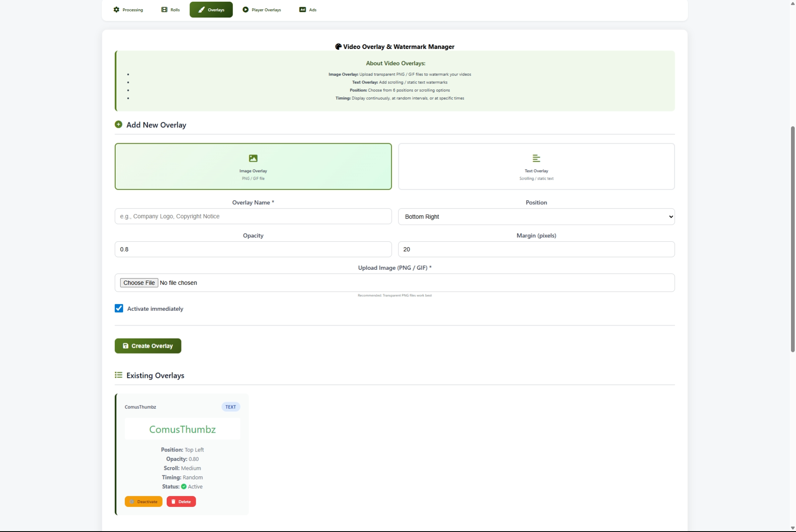Click the Player Overlays play icon

click(246, 10)
